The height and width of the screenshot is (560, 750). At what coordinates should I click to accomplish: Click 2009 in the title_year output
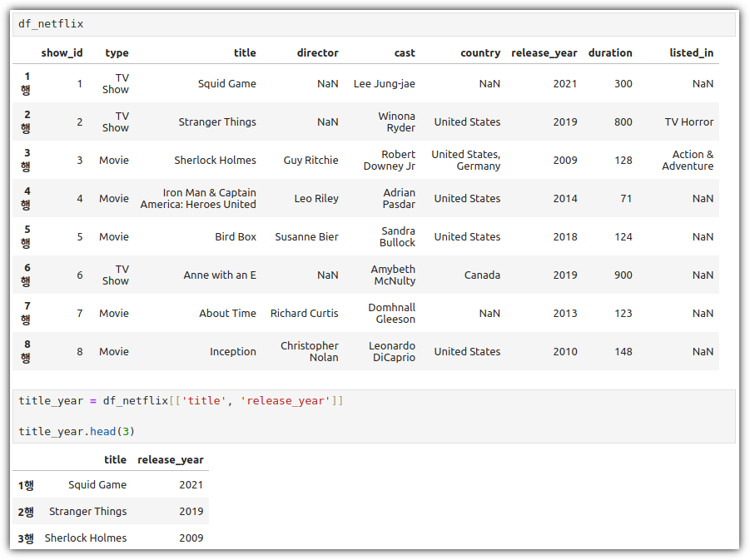[191, 538]
